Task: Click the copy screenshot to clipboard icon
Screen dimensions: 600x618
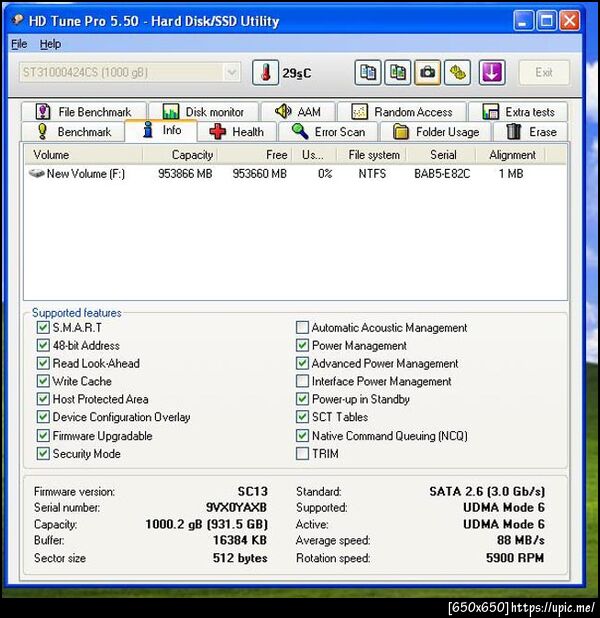Action: point(398,73)
